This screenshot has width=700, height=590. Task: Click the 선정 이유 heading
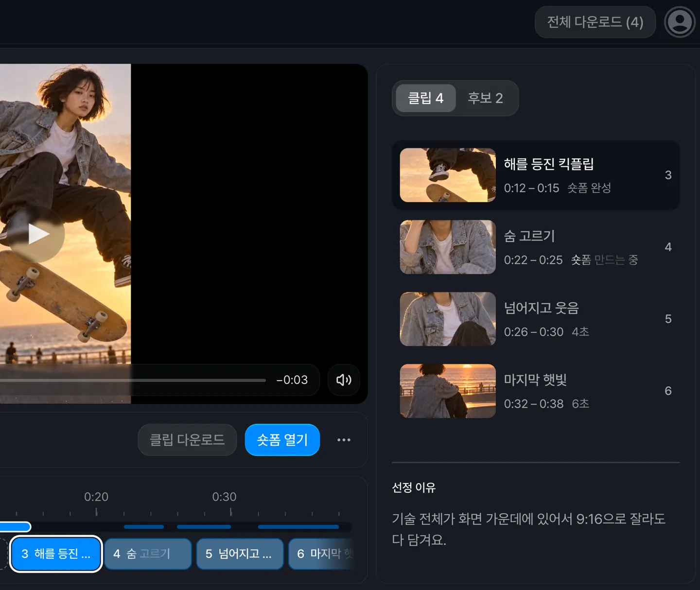click(x=414, y=487)
